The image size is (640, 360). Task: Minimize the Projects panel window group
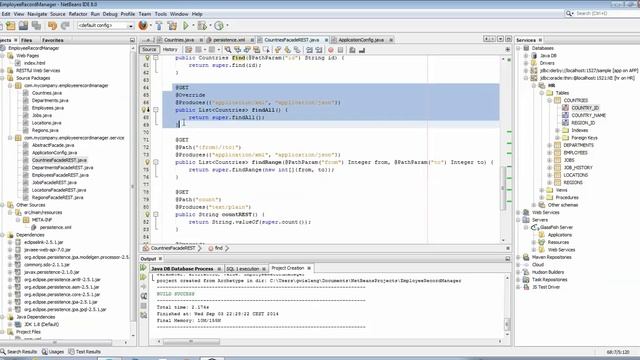pos(132,40)
